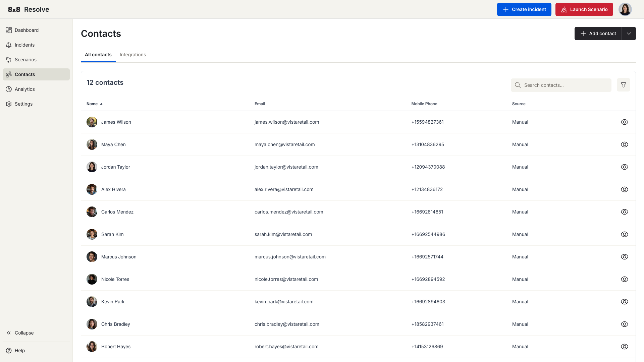
Task: Click Jordan Taylor's avatar photo
Action: tap(92, 167)
